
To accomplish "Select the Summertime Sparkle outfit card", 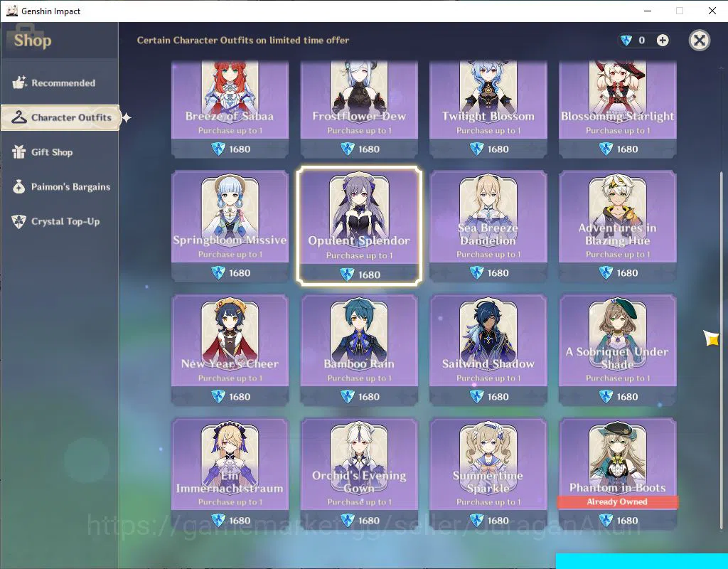I will tap(488, 474).
